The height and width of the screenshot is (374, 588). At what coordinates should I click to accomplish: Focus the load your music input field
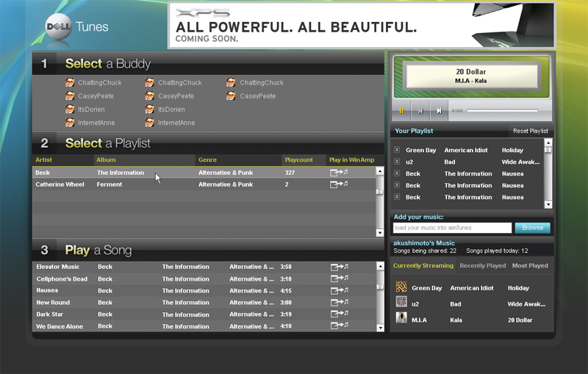(x=452, y=228)
